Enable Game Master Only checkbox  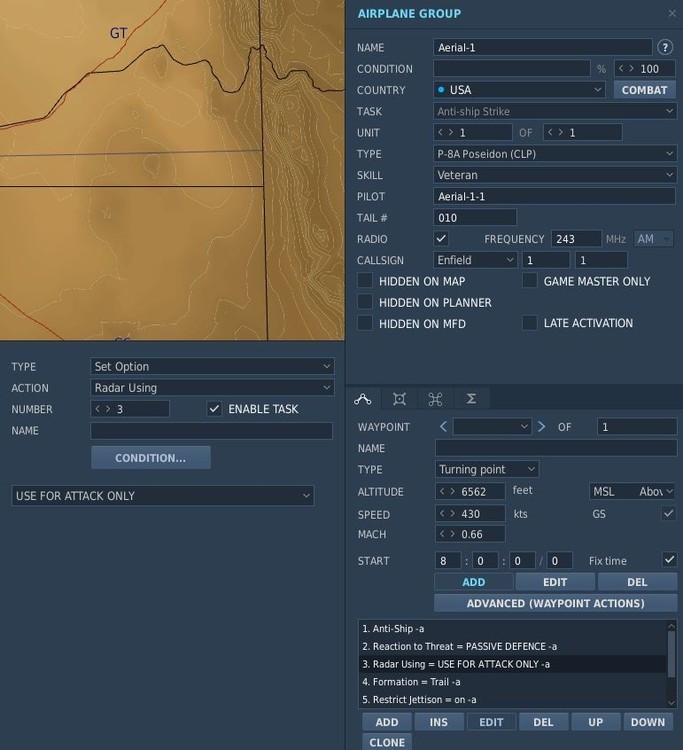(529, 281)
